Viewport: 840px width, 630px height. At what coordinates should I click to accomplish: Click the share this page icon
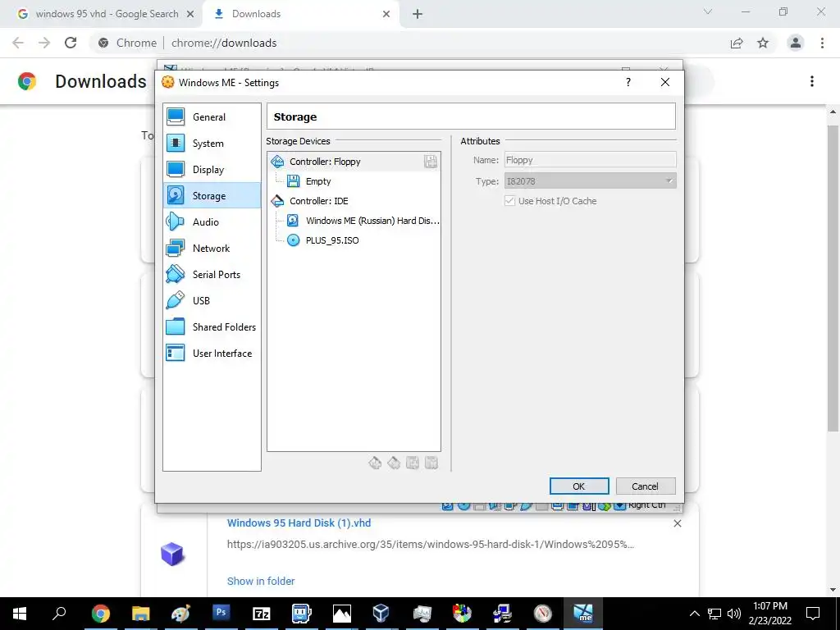[737, 43]
